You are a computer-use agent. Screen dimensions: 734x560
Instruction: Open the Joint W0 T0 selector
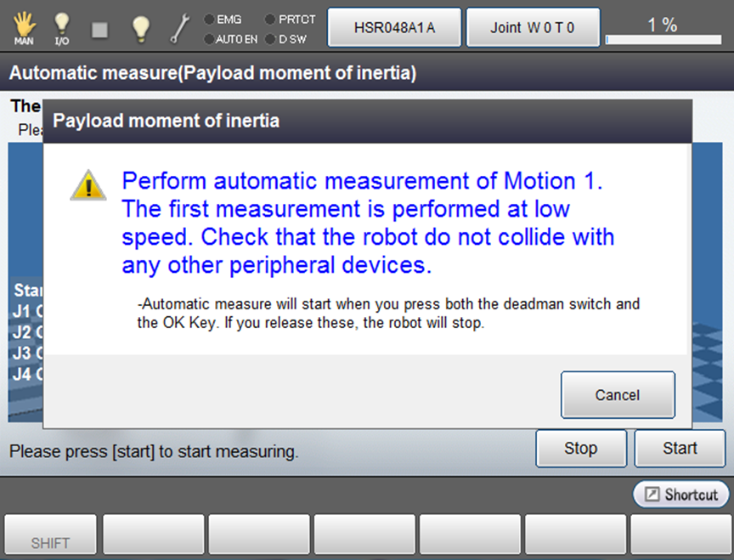[533, 27]
